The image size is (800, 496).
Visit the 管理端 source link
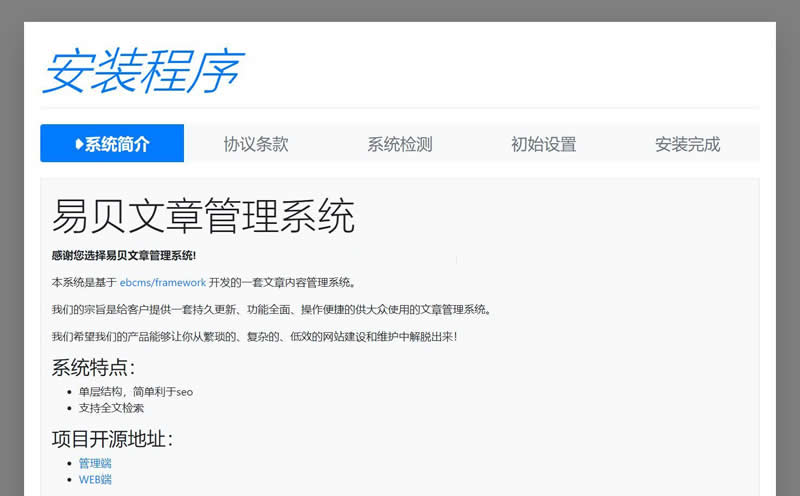(95, 463)
